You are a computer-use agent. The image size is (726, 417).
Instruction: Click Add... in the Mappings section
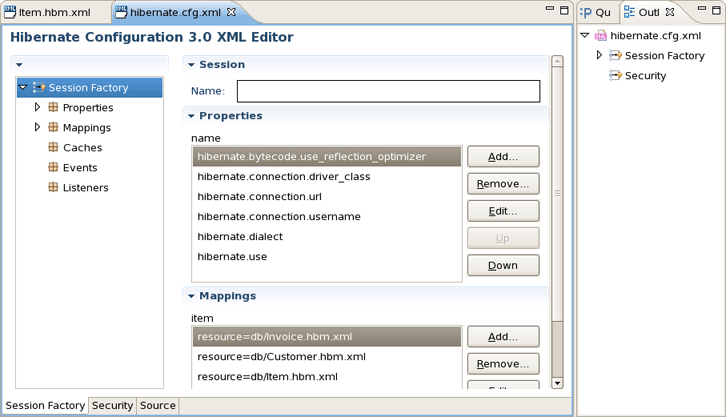pyautogui.click(x=503, y=336)
